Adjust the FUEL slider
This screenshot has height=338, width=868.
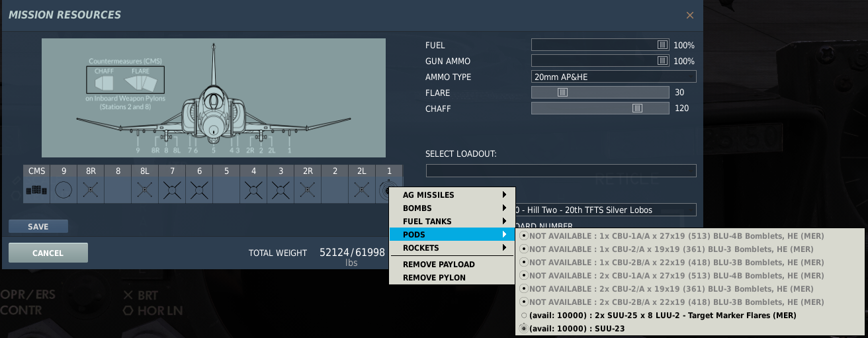(662, 45)
